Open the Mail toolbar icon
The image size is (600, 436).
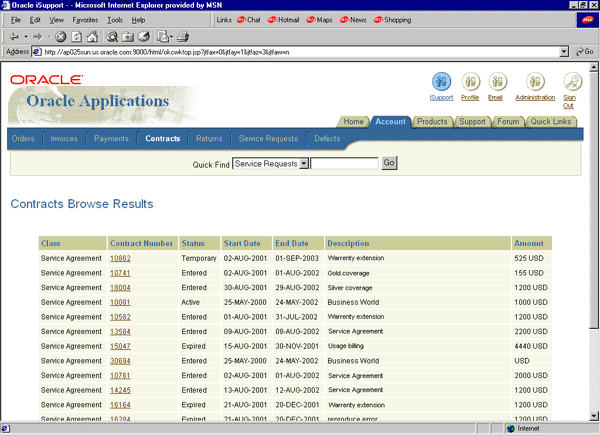(x=164, y=37)
